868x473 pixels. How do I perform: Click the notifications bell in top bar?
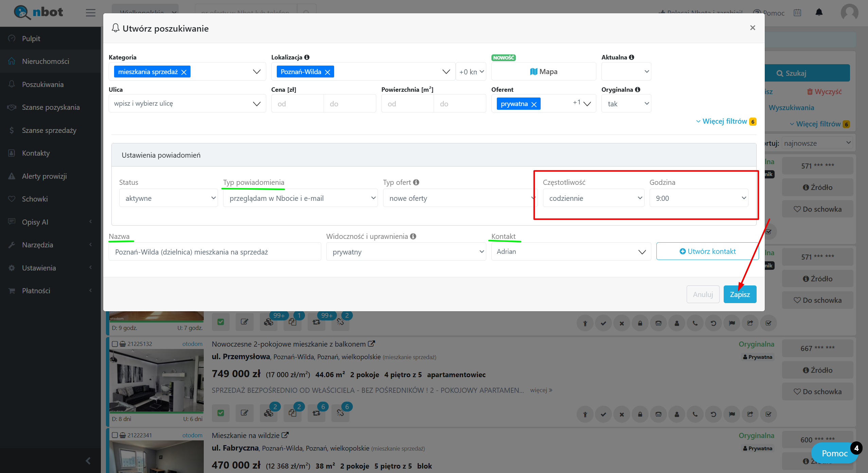[819, 13]
